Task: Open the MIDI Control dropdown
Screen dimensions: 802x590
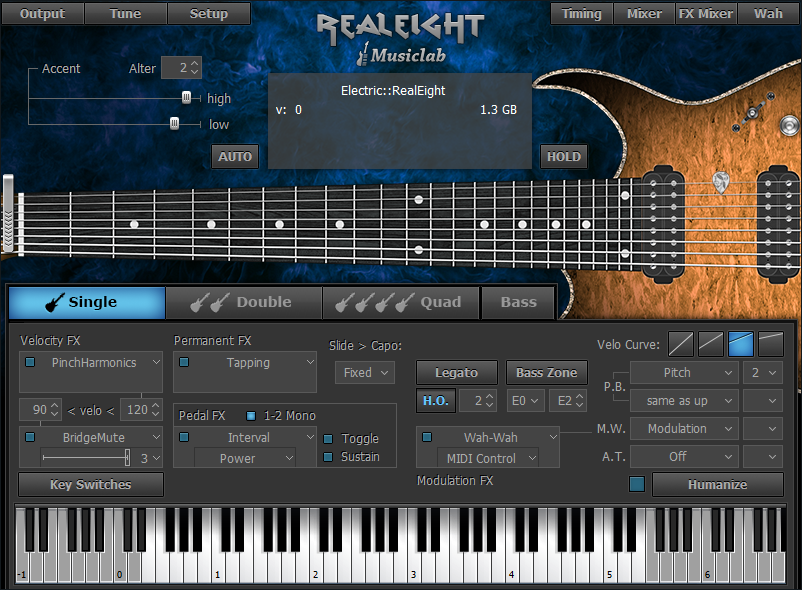Action: click(x=487, y=458)
